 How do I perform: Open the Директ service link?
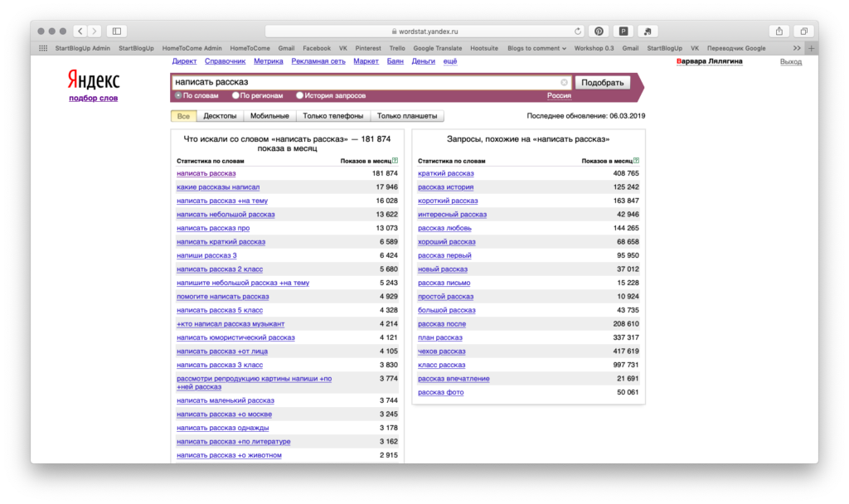point(184,61)
